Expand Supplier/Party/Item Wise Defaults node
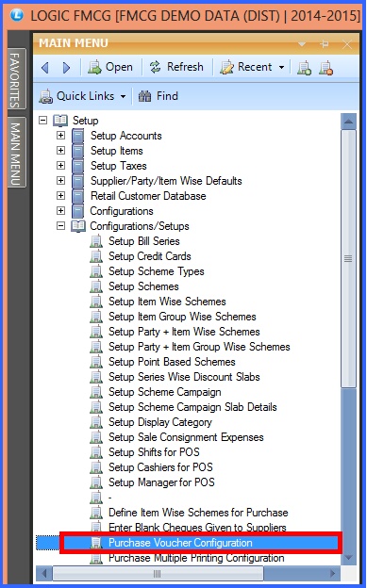This screenshot has width=367, height=588. click(60, 180)
